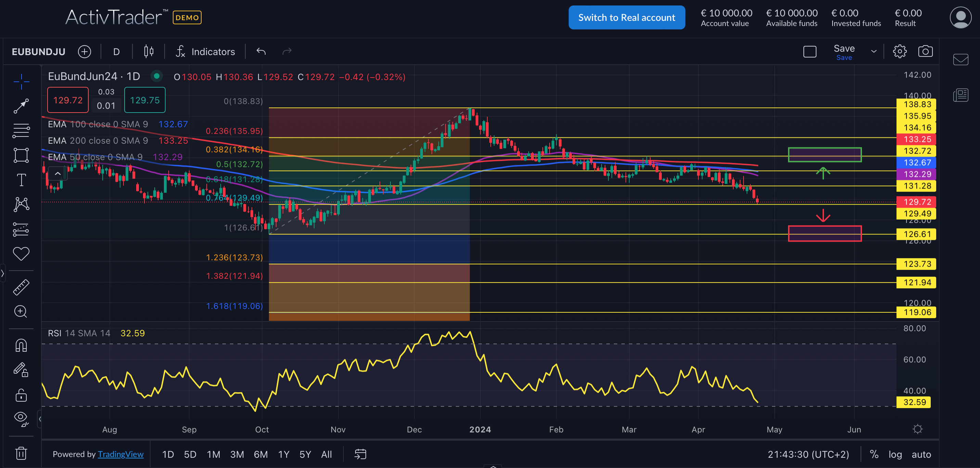
Task: Open the Save layout dropdown chevron
Action: 874,51
